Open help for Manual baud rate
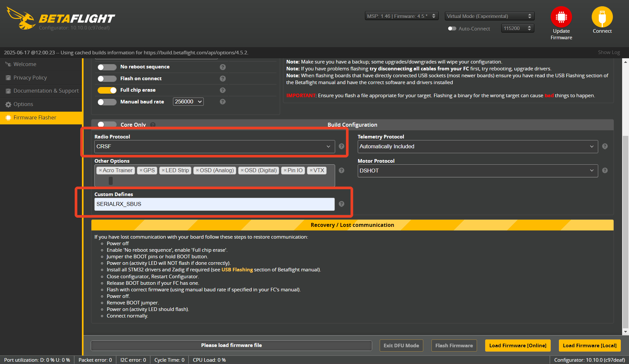The width and height of the screenshot is (629, 364). coord(223,102)
